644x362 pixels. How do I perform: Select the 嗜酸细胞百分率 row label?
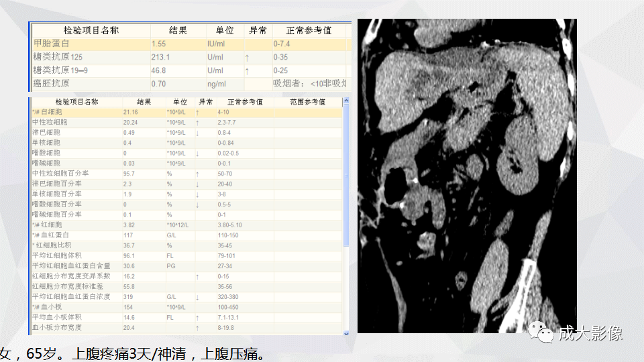click(x=57, y=204)
